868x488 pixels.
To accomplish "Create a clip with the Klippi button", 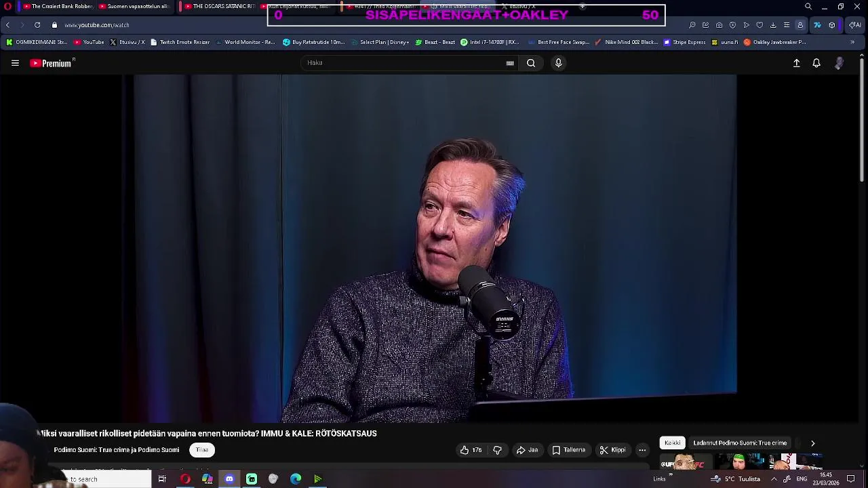I will [613, 450].
